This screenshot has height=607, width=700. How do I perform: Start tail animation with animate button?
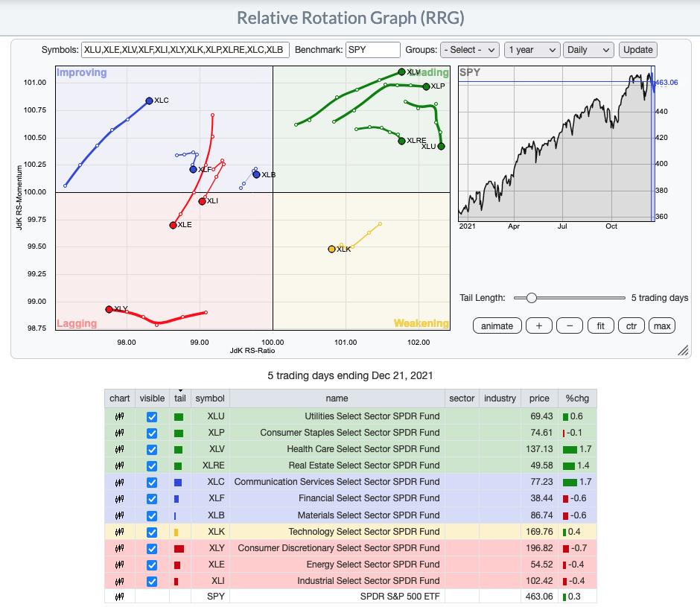[x=497, y=326]
